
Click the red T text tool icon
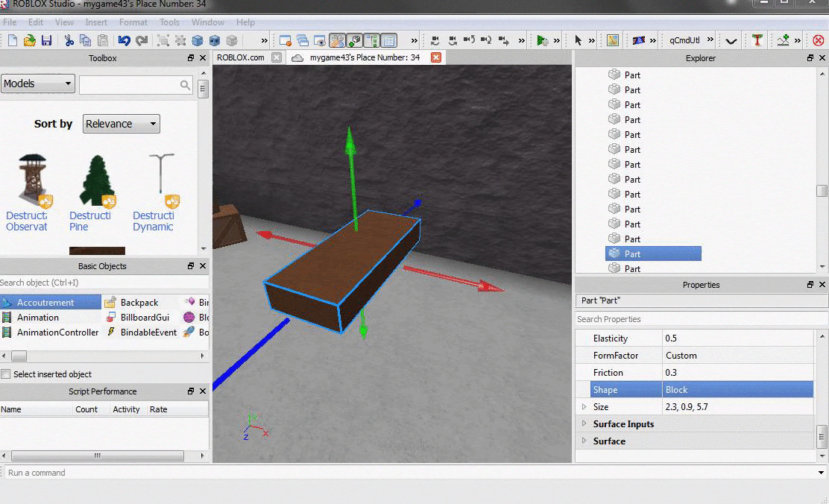(757, 40)
